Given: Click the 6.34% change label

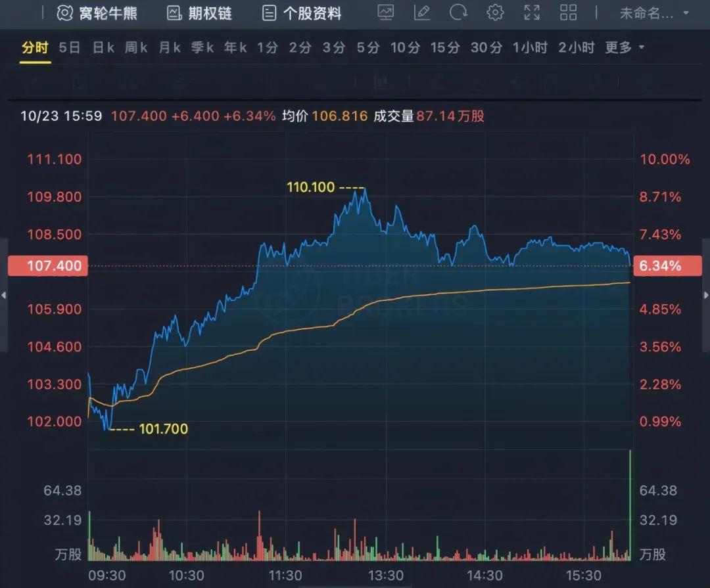Looking at the screenshot, I should point(667,265).
